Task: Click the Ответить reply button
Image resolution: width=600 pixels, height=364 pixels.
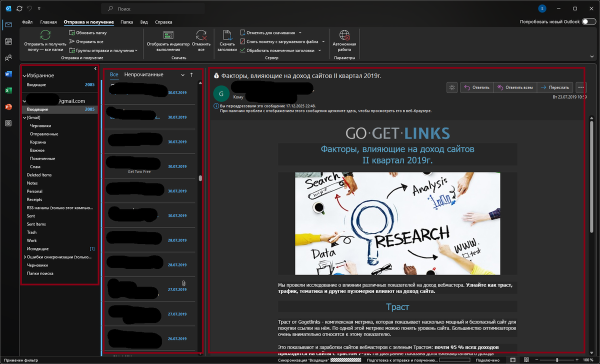Action: pos(476,87)
